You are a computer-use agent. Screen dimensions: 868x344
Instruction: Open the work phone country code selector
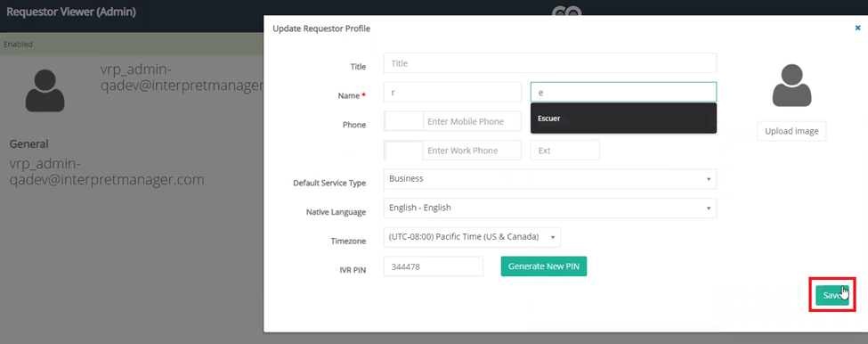403,150
